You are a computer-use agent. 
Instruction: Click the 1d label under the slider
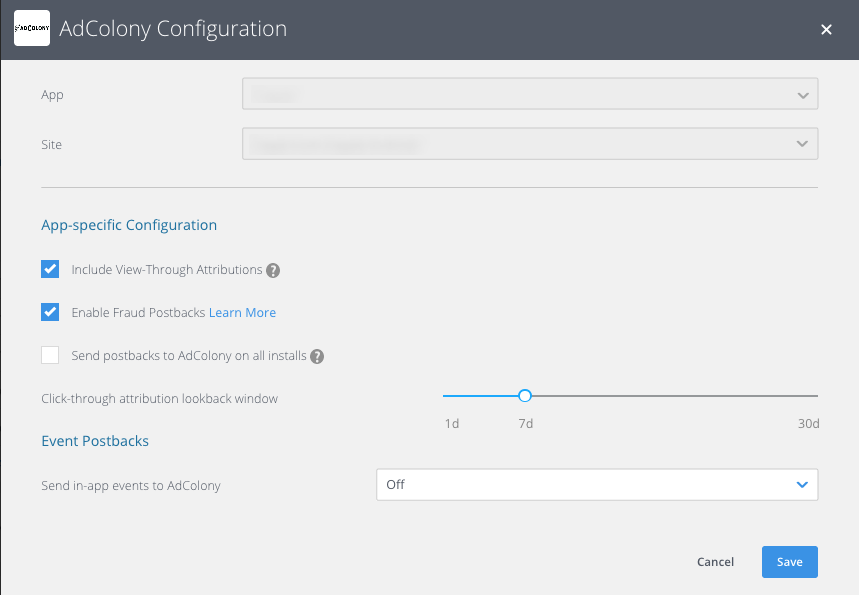(x=452, y=424)
